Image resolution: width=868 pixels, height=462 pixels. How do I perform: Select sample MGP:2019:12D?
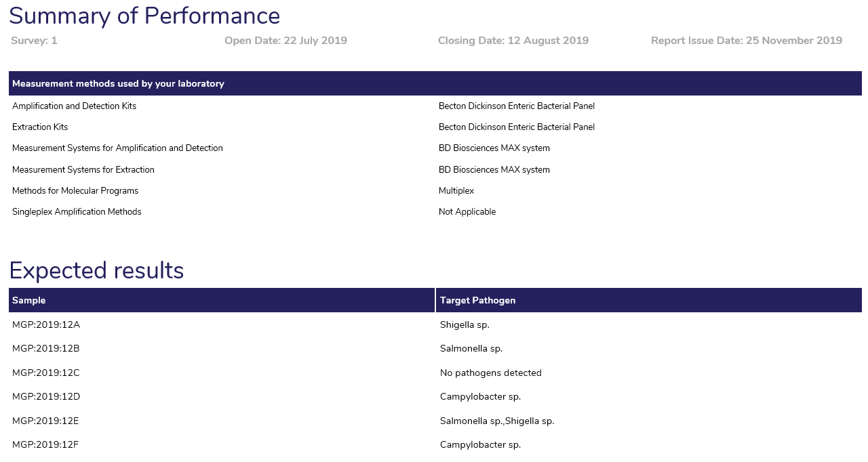pyautogui.click(x=46, y=397)
